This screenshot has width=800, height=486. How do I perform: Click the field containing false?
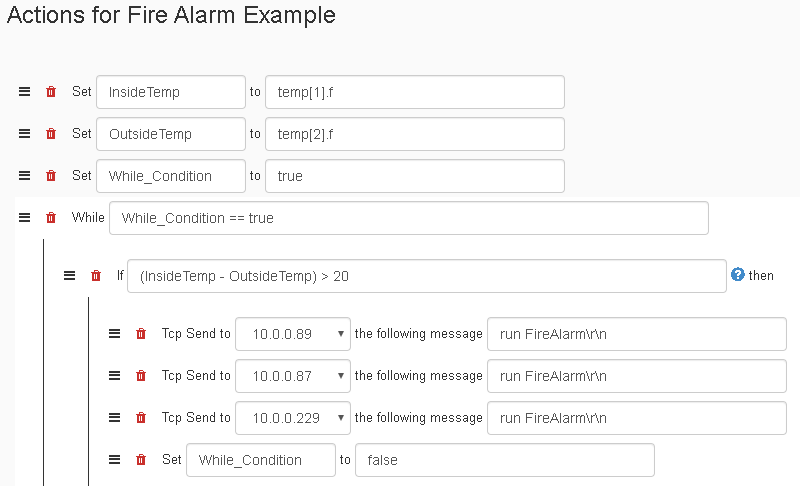pos(505,460)
